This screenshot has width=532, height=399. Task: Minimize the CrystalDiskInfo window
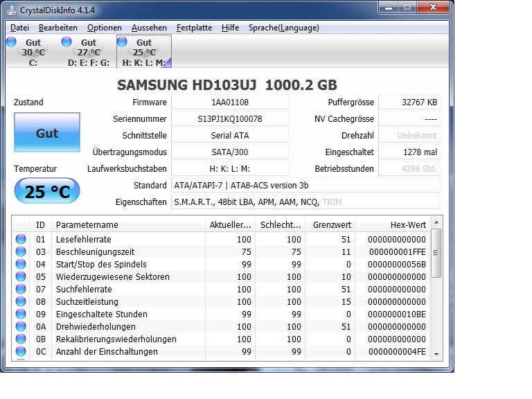388,8
